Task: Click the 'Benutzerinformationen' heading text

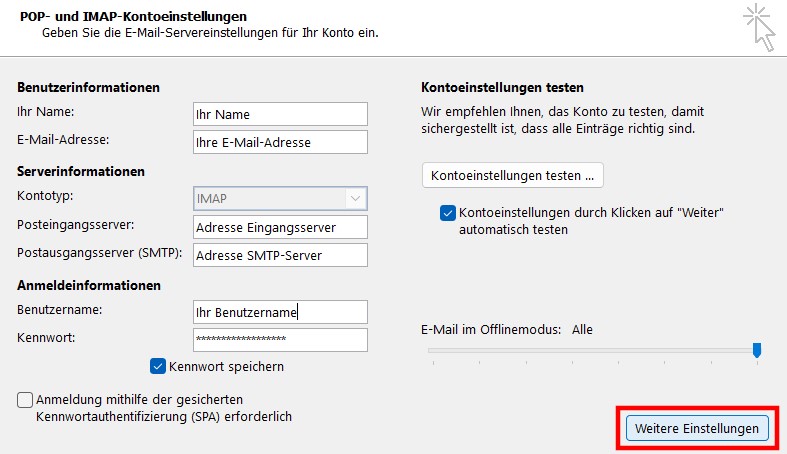Action: coord(88,87)
